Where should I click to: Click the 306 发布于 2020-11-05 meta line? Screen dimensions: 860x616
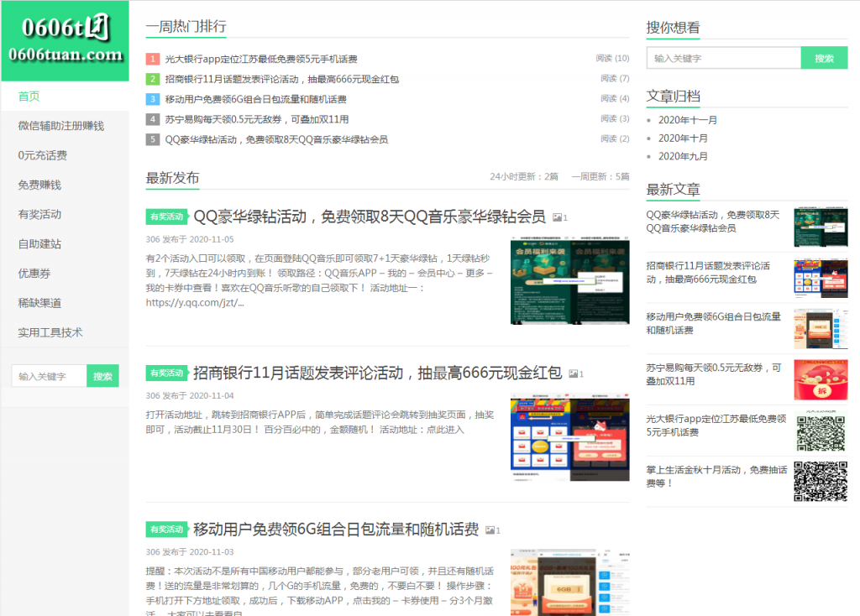[190, 239]
